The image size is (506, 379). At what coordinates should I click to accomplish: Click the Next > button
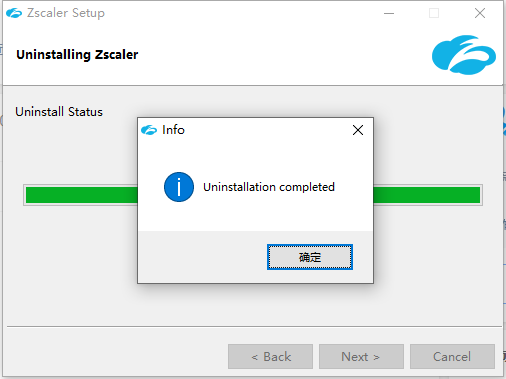pyautogui.click(x=361, y=357)
